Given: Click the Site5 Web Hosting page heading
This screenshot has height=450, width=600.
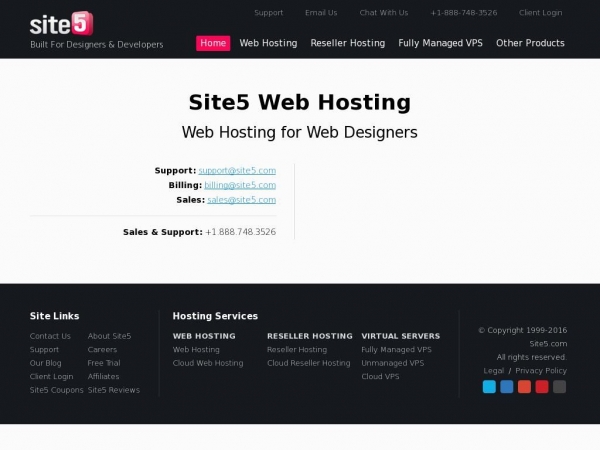Looking at the screenshot, I should (x=300, y=103).
